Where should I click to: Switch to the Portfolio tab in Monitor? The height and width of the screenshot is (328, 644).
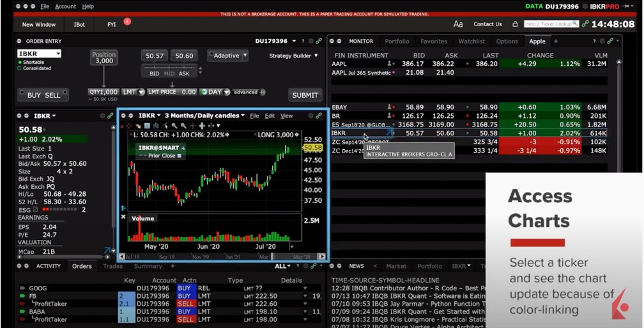[x=397, y=41]
